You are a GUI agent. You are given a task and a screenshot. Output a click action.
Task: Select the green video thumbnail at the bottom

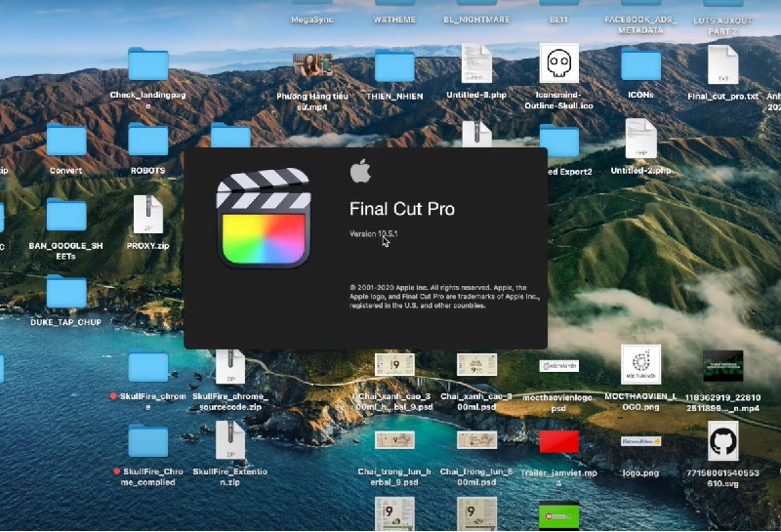pyautogui.click(x=558, y=515)
